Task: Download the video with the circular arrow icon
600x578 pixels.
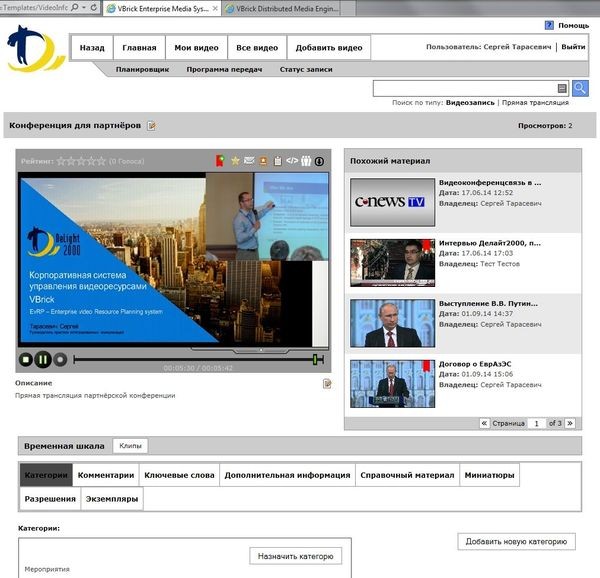Action: (x=319, y=161)
